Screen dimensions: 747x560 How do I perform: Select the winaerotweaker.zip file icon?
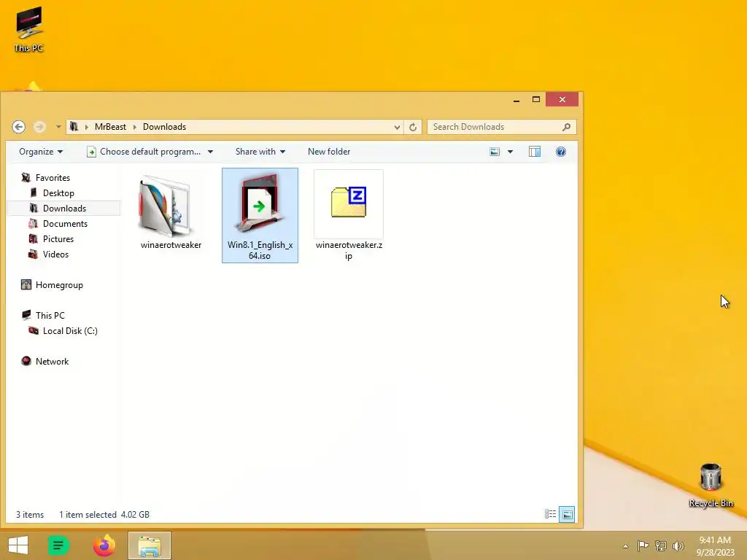click(349, 203)
